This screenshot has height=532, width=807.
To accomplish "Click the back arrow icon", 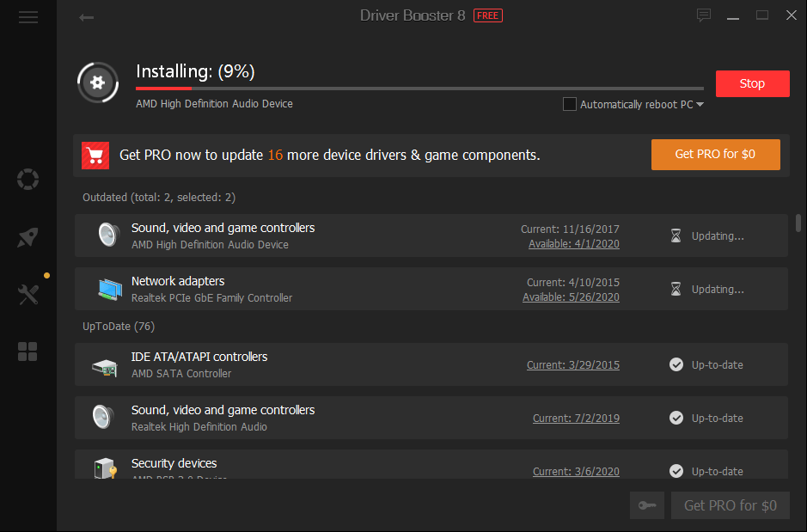I will (x=86, y=17).
